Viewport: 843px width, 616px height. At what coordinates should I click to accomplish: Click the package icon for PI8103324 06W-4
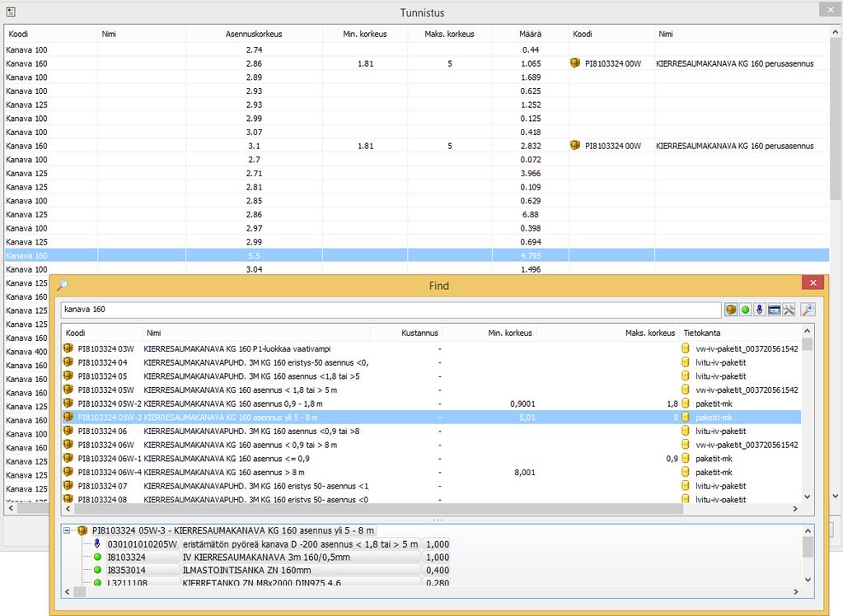click(68, 472)
